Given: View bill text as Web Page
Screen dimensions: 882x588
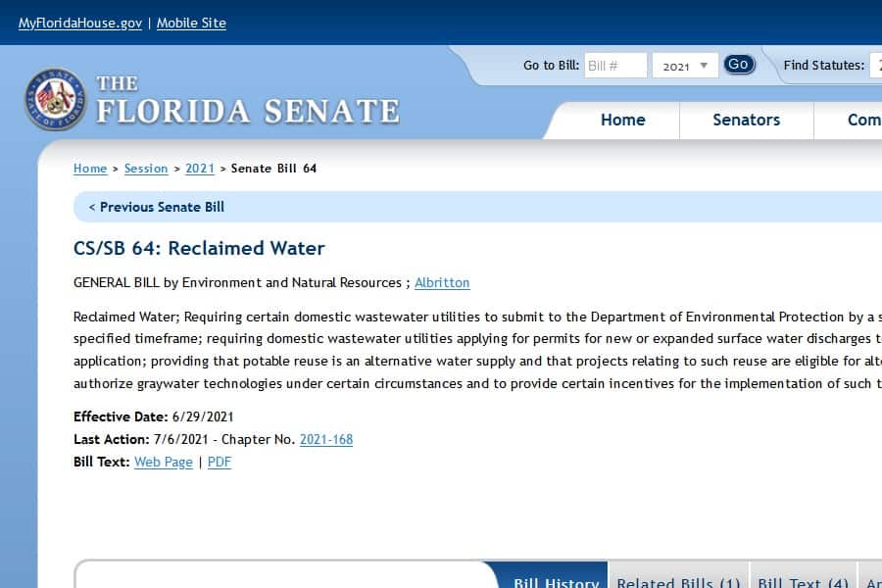Looking at the screenshot, I should point(163,462).
